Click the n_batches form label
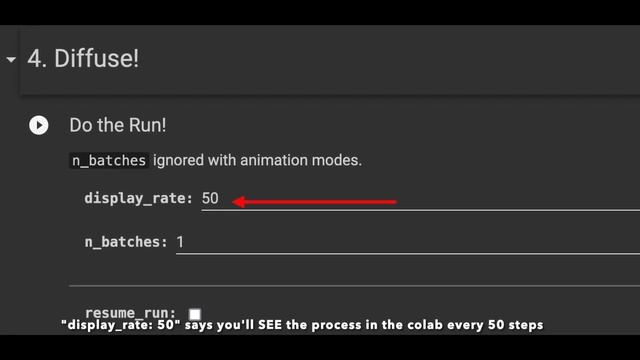Image resolution: width=640 pixels, height=360 pixels. (126, 242)
